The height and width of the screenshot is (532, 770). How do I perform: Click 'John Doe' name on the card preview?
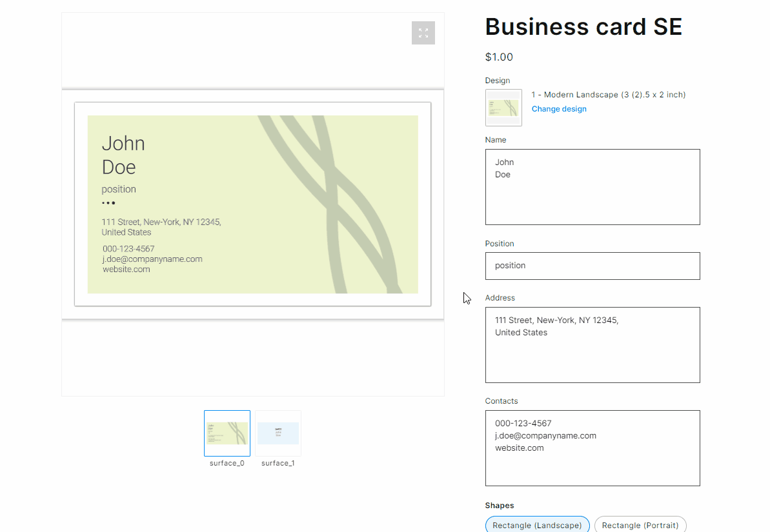[x=123, y=155]
